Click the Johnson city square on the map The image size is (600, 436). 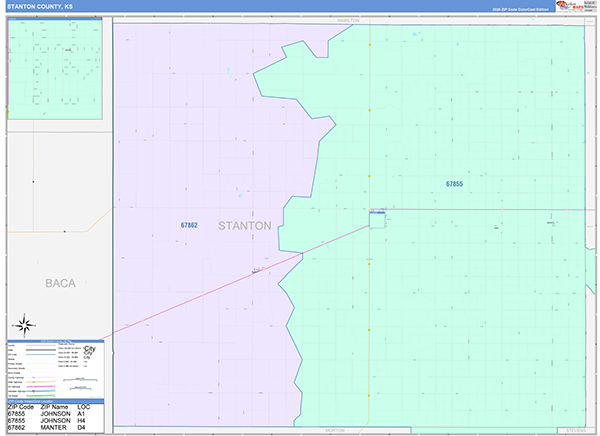pos(377,220)
